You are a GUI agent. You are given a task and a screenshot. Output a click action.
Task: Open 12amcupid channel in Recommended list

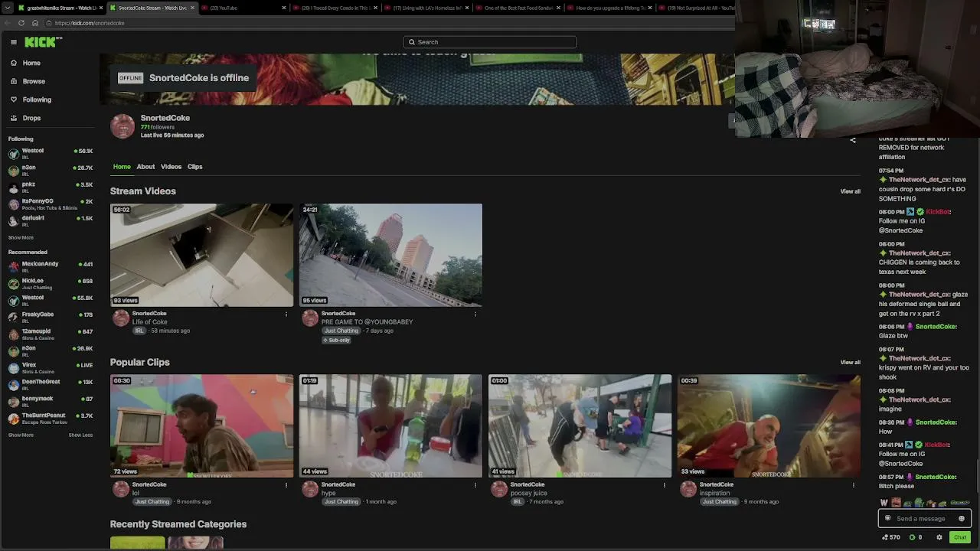pyautogui.click(x=50, y=334)
